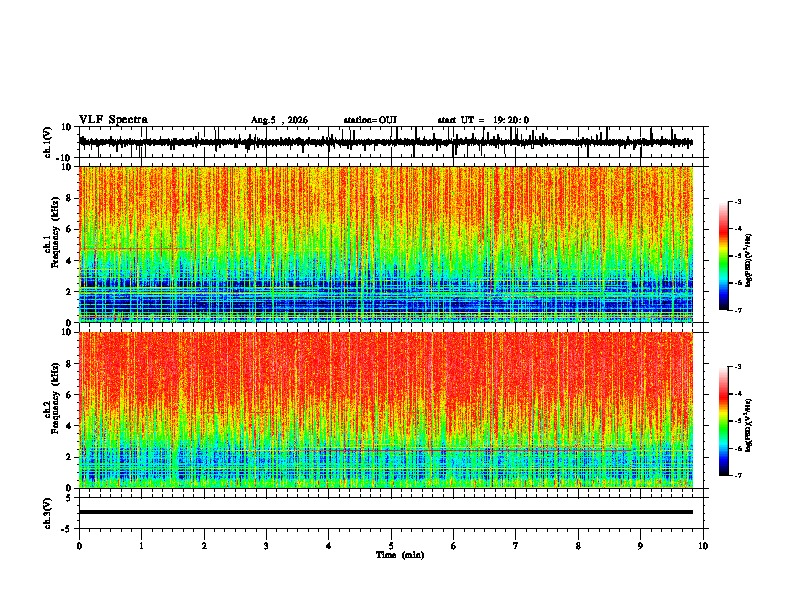
Task: Click the ch.2 spectrogram "4" kHz tick label
Action: tap(69, 426)
